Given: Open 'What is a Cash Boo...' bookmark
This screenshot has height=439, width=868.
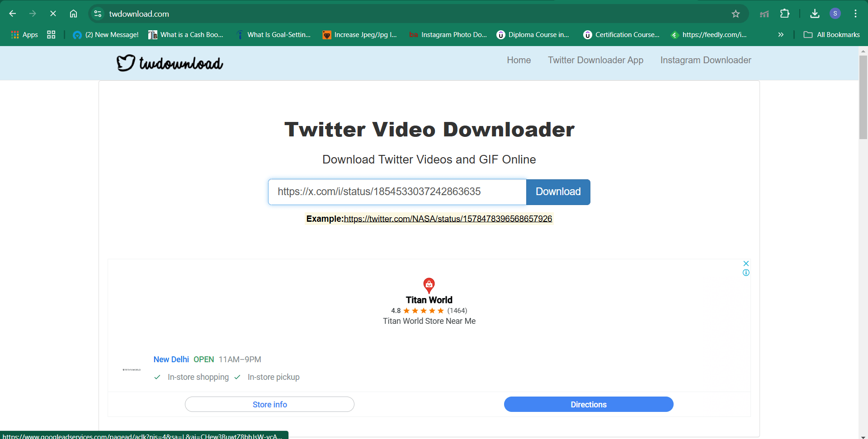Looking at the screenshot, I should pyautogui.click(x=186, y=35).
